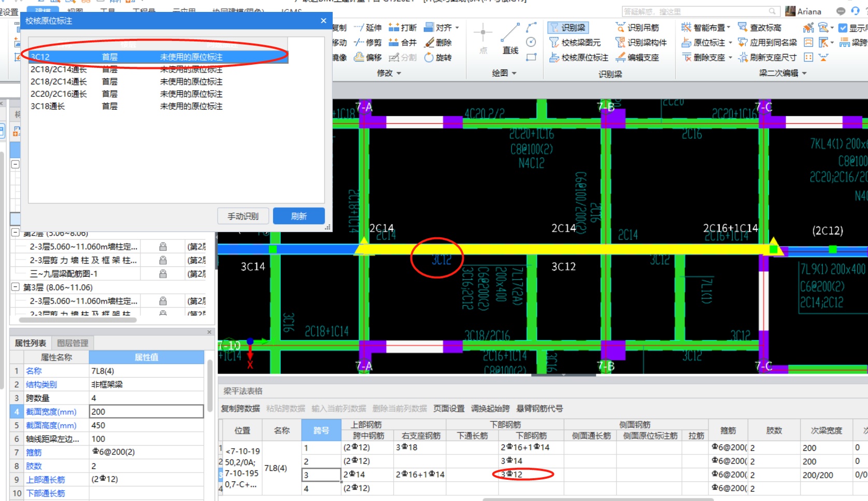Click the blue 刷新 button
The height and width of the screenshot is (501, 868).
pyautogui.click(x=299, y=216)
